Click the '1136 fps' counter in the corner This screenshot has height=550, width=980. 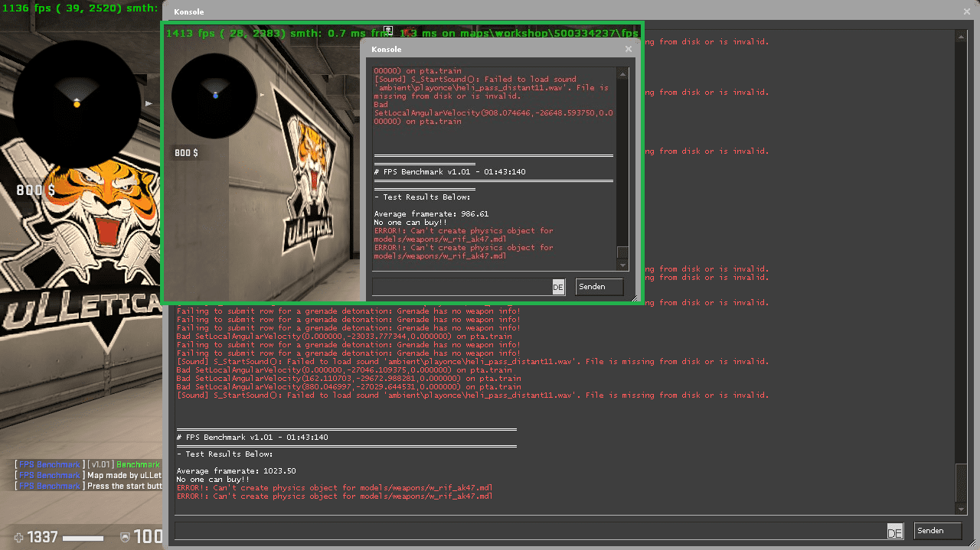[25, 7]
